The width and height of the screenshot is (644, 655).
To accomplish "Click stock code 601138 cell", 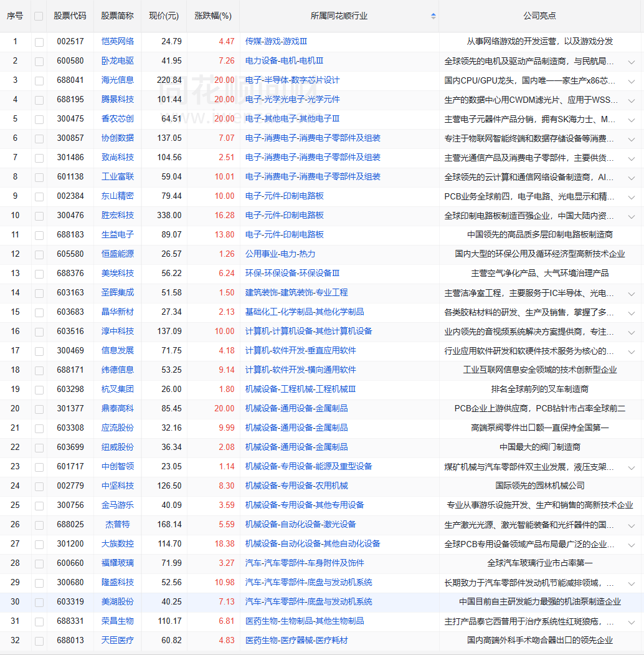I will [x=70, y=177].
